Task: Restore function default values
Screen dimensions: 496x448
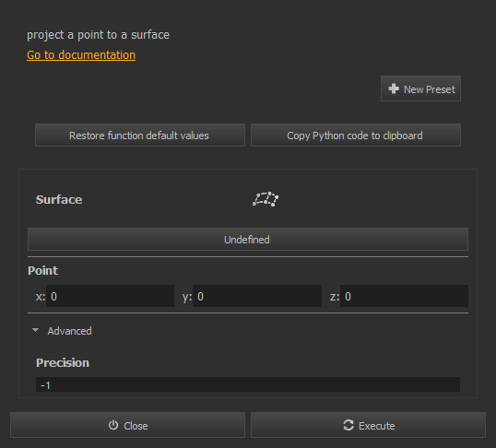Action: 140,136
